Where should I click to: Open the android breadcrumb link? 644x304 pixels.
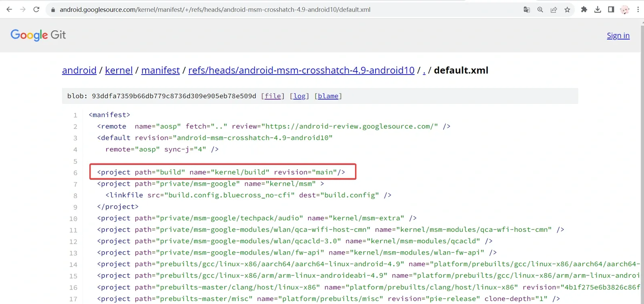coord(79,70)
